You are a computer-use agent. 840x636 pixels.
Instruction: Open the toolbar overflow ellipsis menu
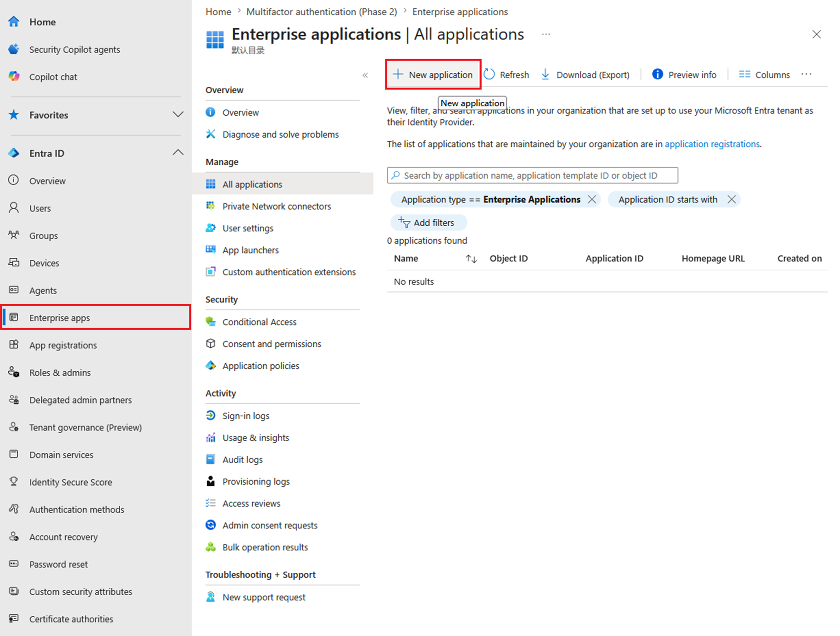pos(806,75)
